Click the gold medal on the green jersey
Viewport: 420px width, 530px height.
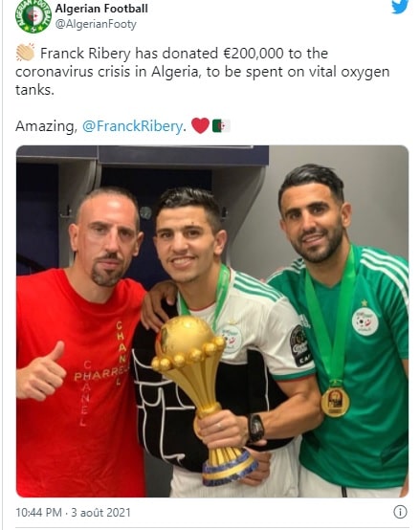335,402
